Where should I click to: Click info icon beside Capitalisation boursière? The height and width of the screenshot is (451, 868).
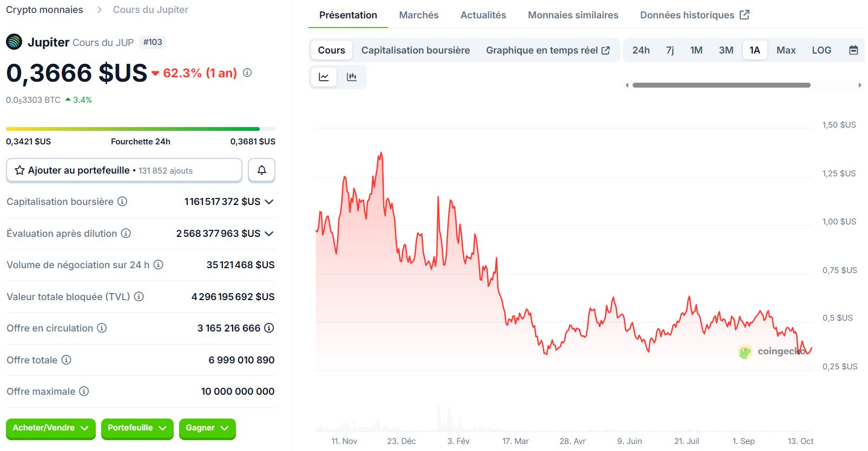coord(123,202)
